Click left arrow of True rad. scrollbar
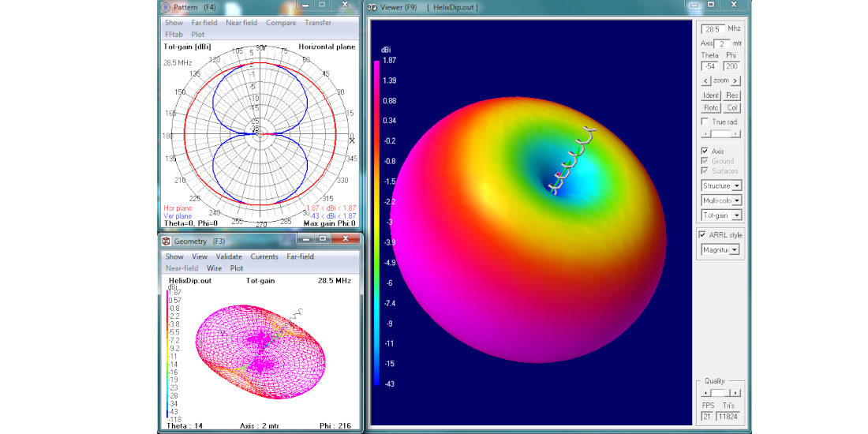Viewport: 868px width, 434px height. (x=704, y=134)
